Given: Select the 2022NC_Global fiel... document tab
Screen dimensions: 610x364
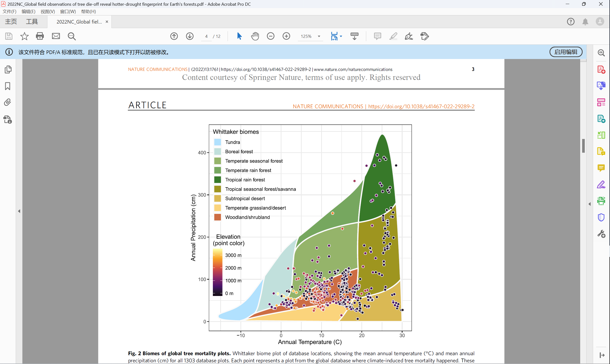Looking at the screenshot, I should point(79,22).
